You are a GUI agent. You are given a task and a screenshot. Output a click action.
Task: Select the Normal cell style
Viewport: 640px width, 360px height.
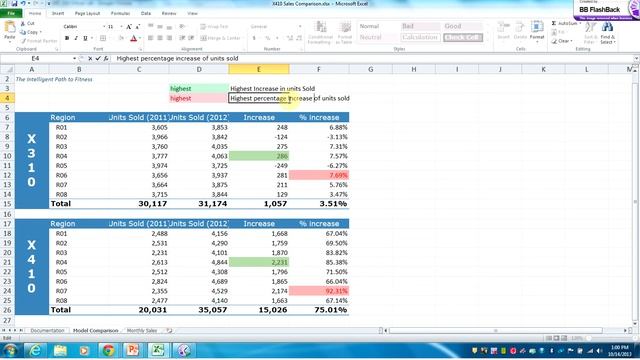tap(378, 26)
